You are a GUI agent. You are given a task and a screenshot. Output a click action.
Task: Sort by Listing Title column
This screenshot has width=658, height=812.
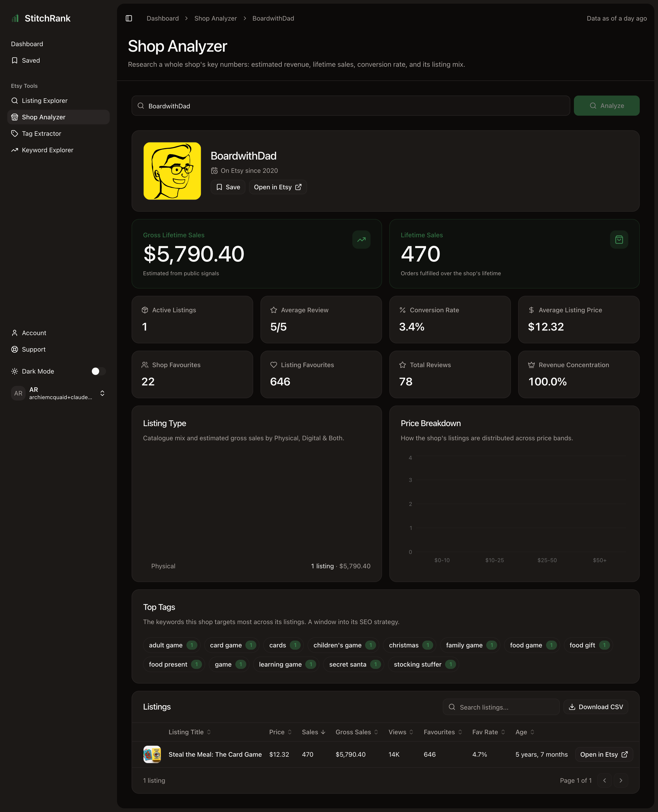click(x=189, y=732)
